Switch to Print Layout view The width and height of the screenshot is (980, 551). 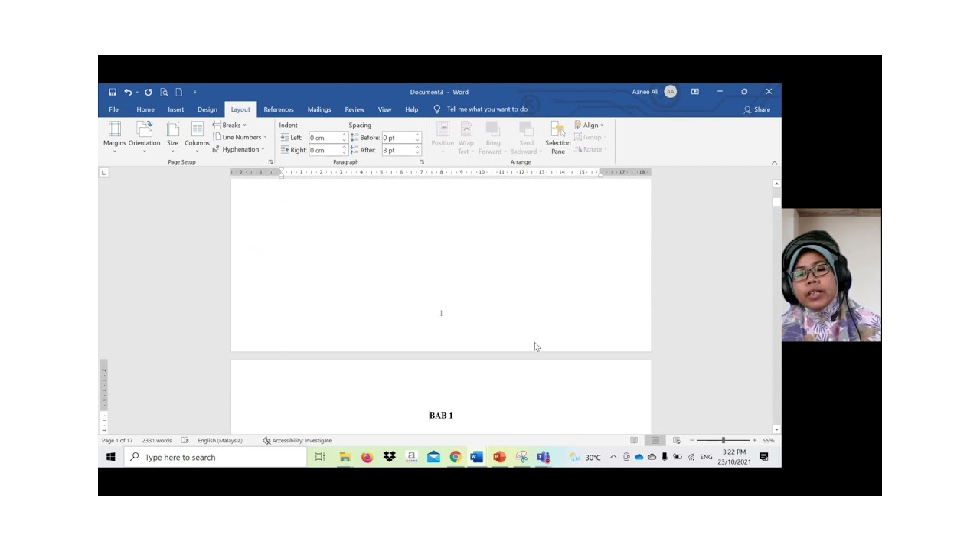(x=655, y=441)
